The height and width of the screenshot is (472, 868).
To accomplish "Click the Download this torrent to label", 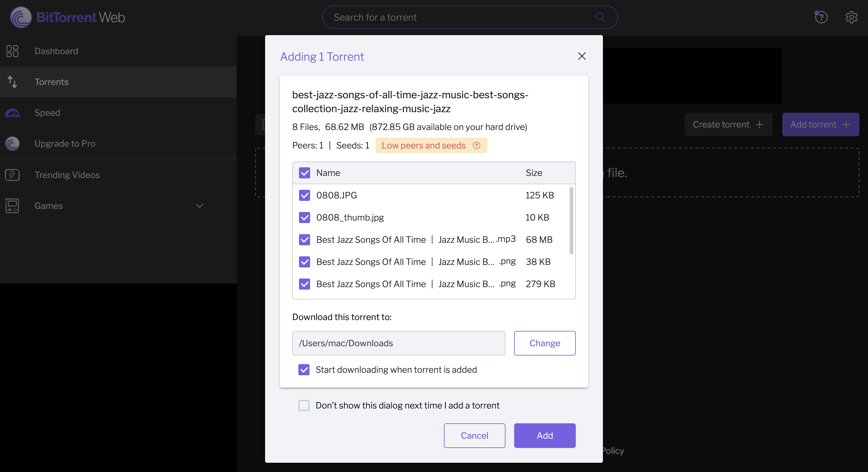I will 342,317.
